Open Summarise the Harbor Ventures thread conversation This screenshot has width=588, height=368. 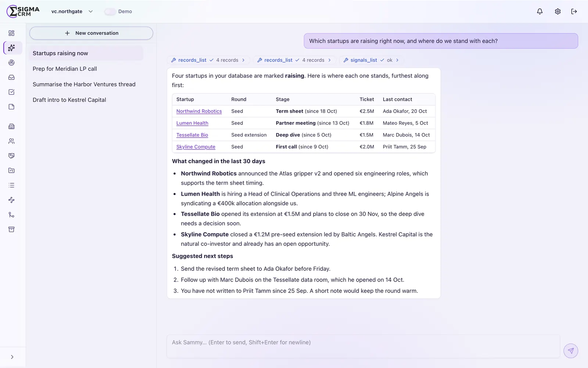[86, 84]
